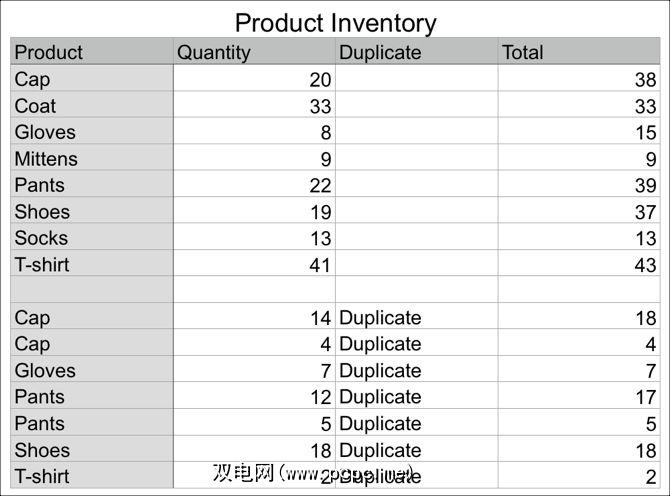This screenshot has width=670, height=496.
Task: Click the Coat product cell
Action: [x=92, y=106]
